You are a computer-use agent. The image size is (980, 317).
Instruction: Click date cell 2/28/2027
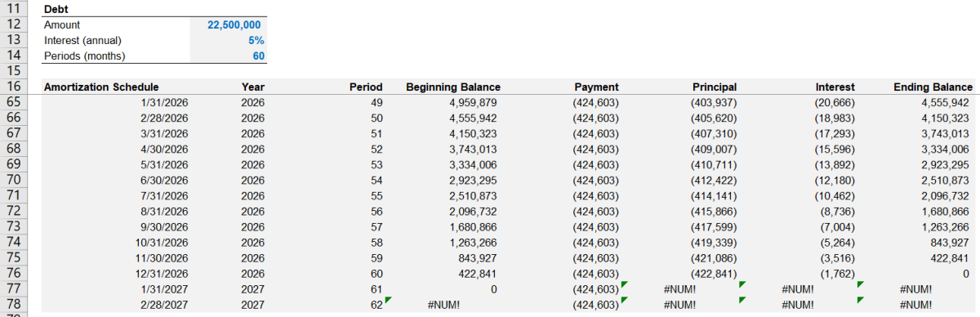(164, 304)
